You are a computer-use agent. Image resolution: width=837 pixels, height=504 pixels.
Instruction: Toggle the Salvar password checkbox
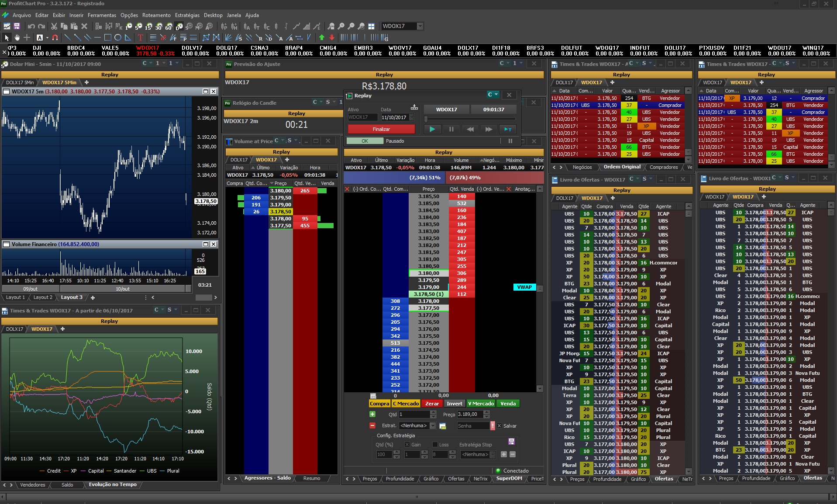click(499, 426)
